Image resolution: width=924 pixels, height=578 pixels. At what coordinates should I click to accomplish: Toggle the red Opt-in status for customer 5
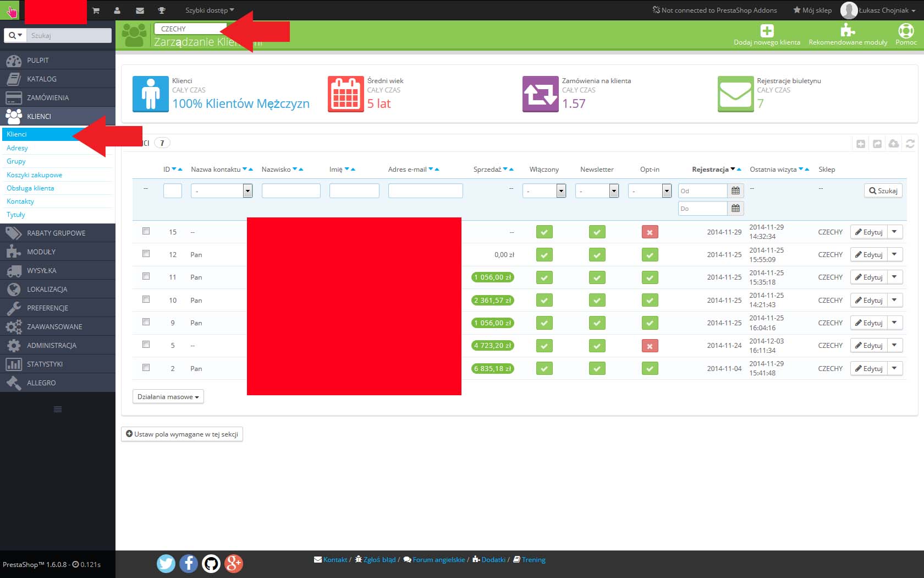pos(650,346)
